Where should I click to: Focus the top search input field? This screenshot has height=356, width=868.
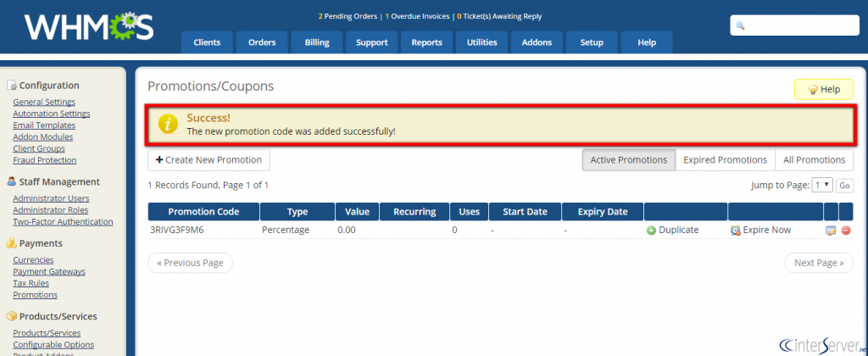[795, 25]
